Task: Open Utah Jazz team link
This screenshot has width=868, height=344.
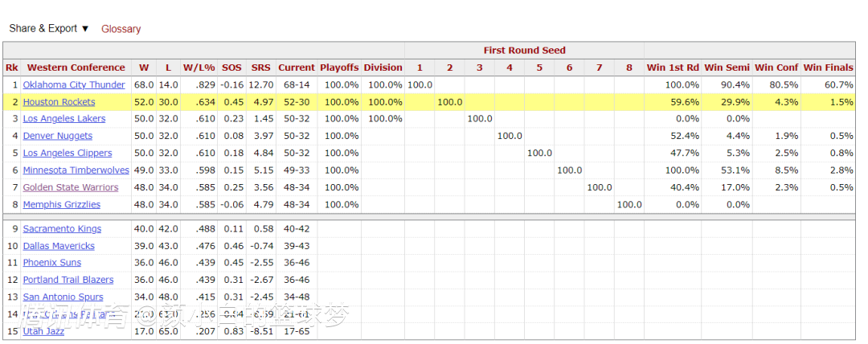Action: pos(43,331)
